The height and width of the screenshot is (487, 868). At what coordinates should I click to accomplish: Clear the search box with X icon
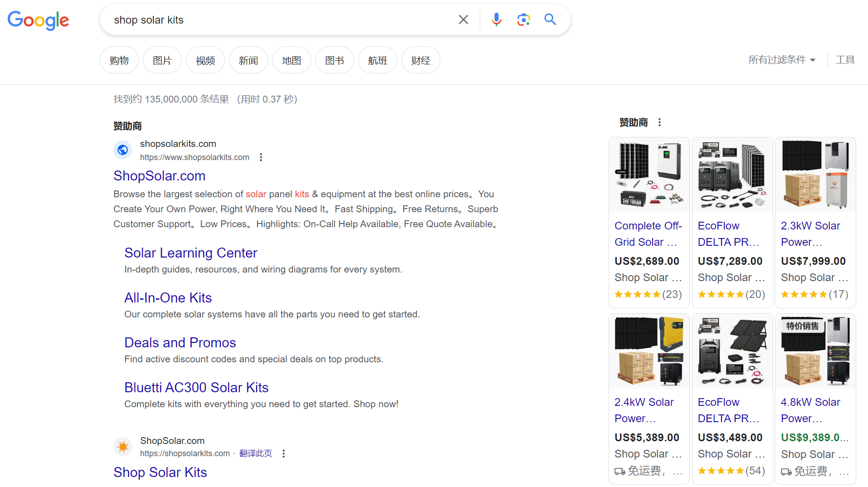click(x=463, y=19)
